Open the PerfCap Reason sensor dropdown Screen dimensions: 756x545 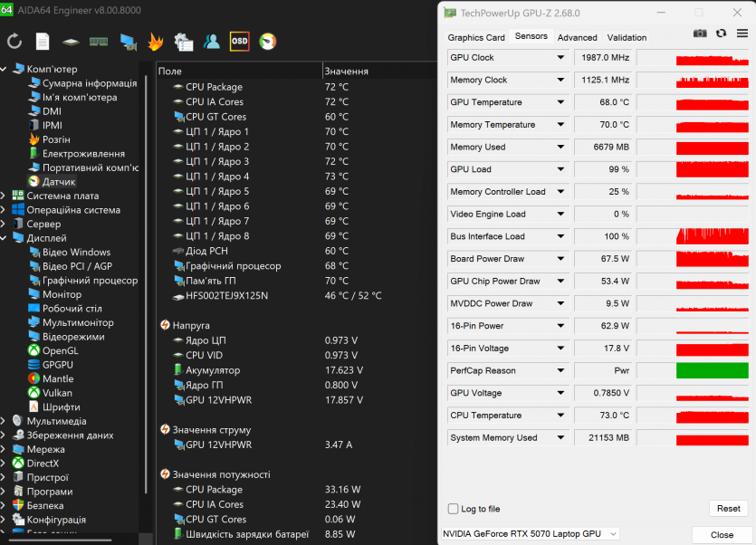pyautogui.click(x=560, y=371)
